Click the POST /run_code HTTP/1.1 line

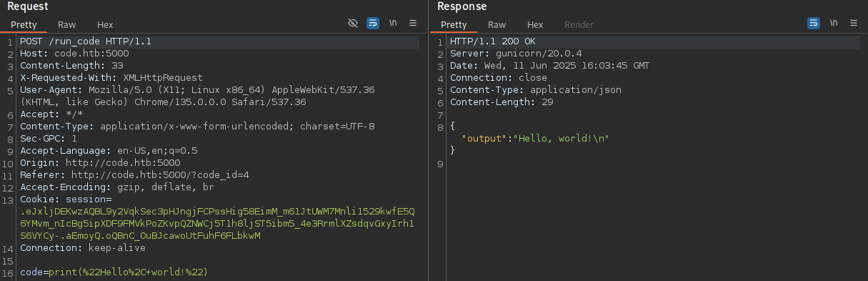86,42
